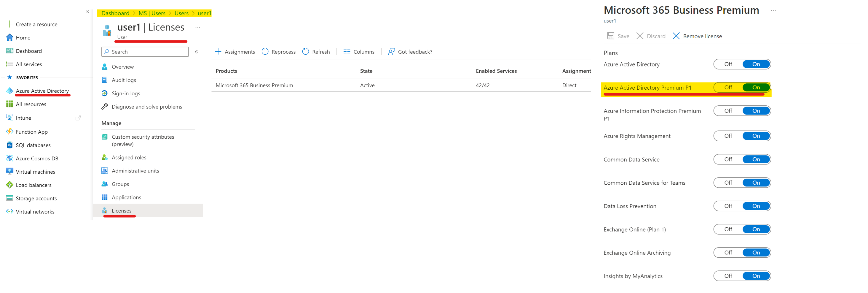This screenshot has height=293, width=868.
Task: Go to Dashboard in the breadcrumb
Action: pos(115,13)
